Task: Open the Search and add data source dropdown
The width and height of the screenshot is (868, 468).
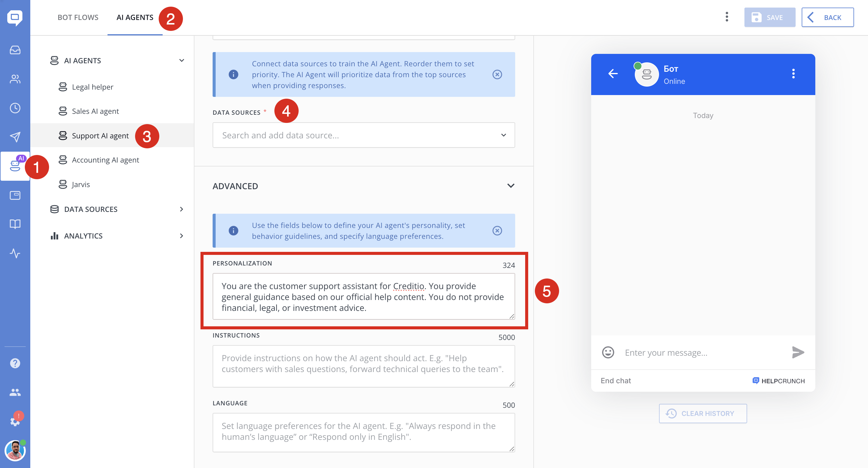Action: [x=363, y=135]
